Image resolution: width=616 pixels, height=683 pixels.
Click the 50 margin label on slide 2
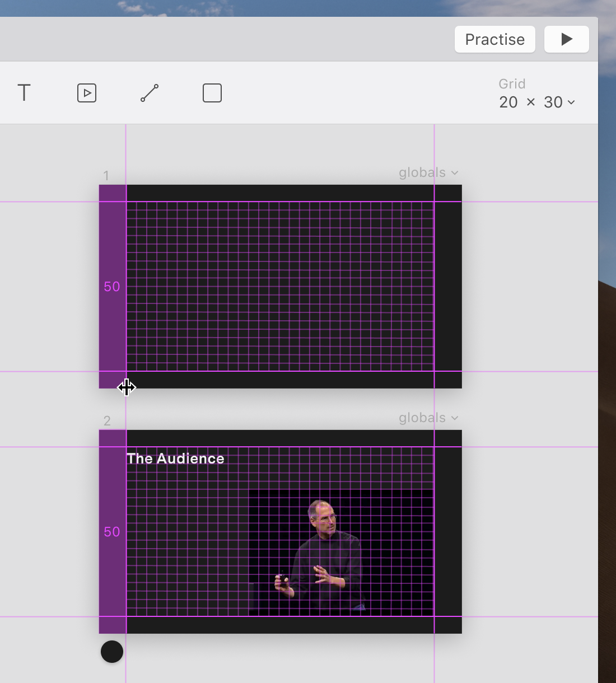pyautogui.click(x=112, y=532)
